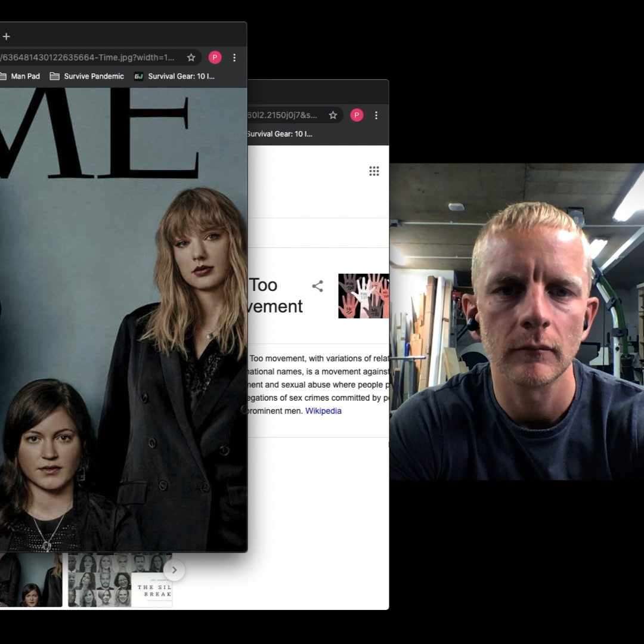The image size is (644, 644).
Task: Open Survival Gear bookmark in Google search window
Action: [x=280, y=134]
